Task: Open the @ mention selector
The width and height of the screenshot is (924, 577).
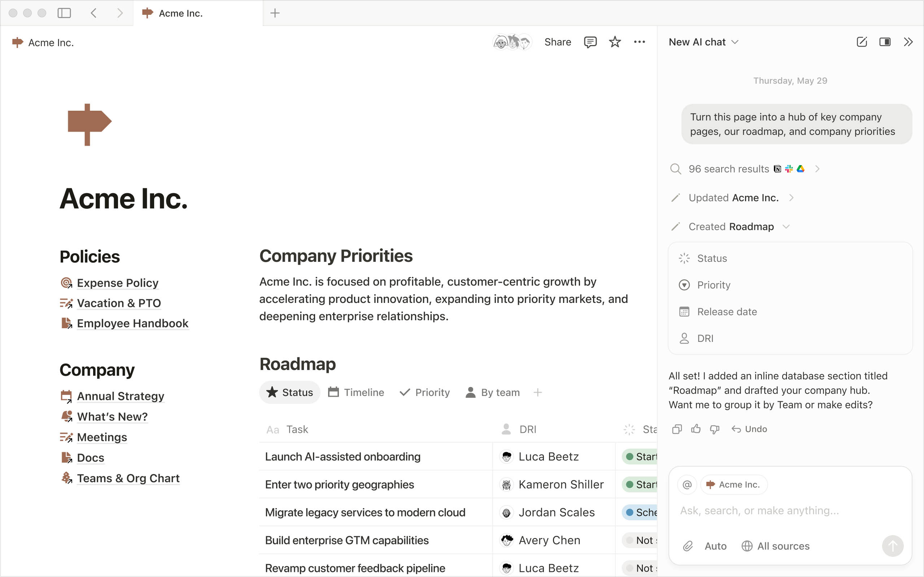Action: (687, 484)
